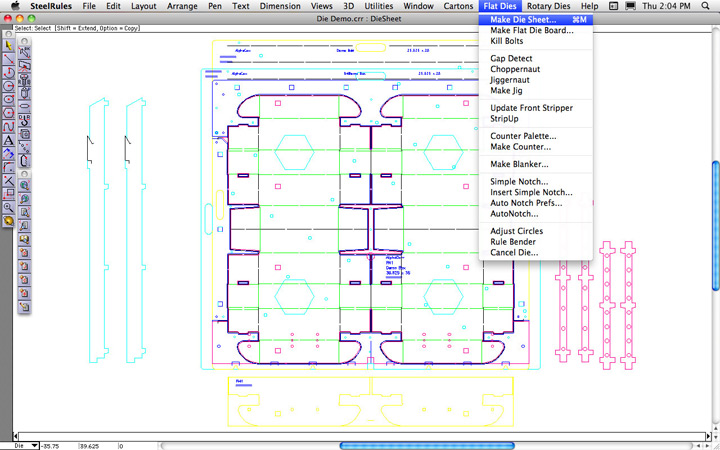Activate the Hexagon polygon tool
Viewport: 720px width, 450px height.
coord(9,100)
